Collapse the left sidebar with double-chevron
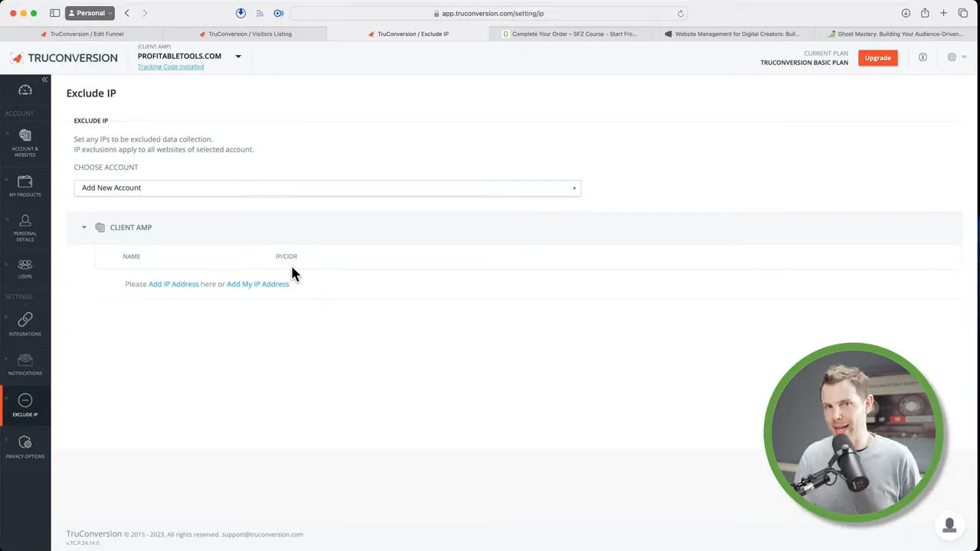The height and width of the screenshot is (551, 980). click(44, 80)
